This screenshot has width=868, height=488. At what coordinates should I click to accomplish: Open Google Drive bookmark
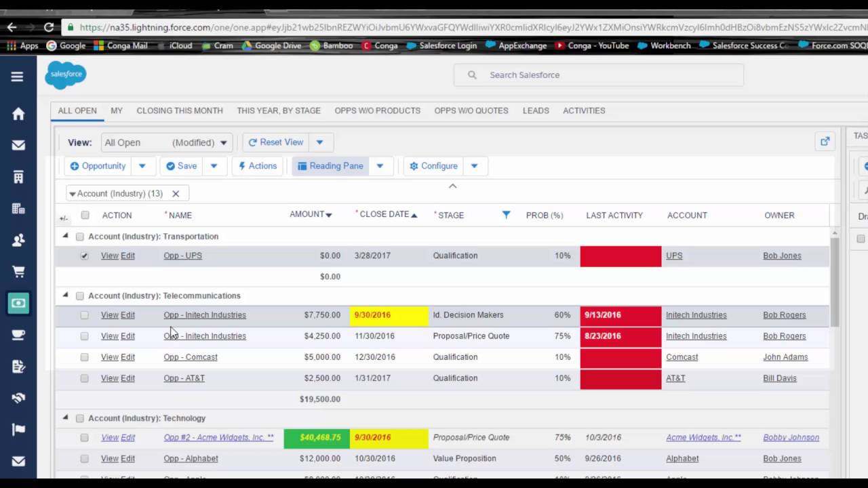[271, 45]
